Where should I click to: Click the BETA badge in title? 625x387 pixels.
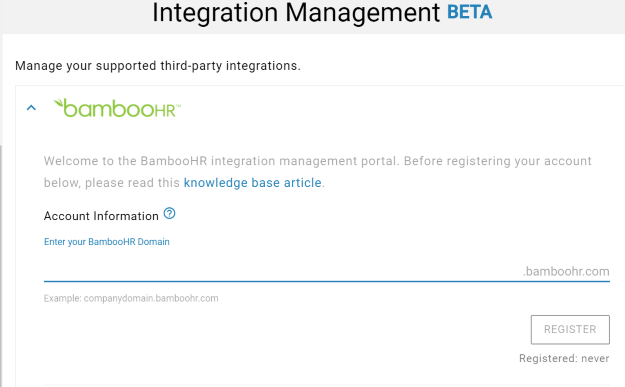[470, 12]
